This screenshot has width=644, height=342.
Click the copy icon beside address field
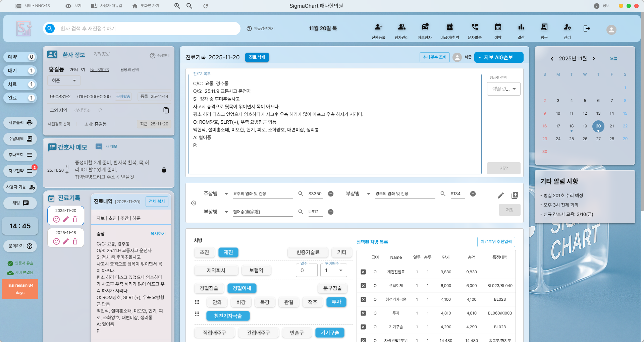click(x=166, y=110)
